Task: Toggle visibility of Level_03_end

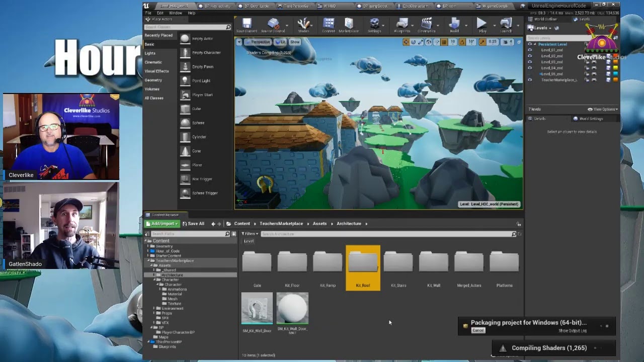Action: 529,62
